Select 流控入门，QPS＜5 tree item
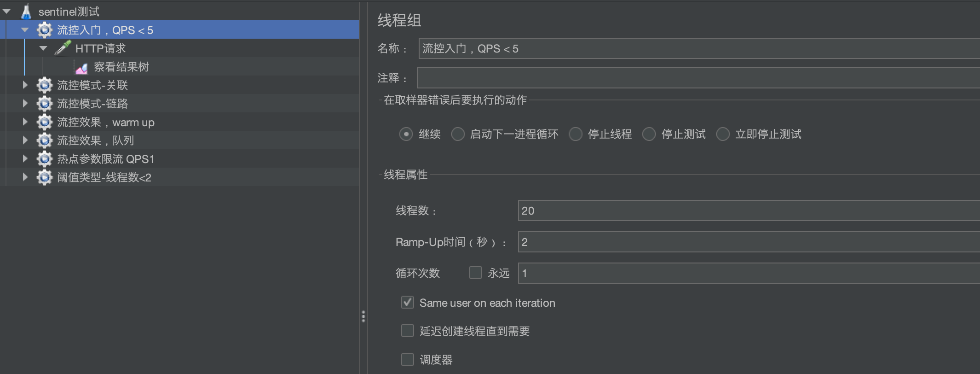 [x=105, y=30]
